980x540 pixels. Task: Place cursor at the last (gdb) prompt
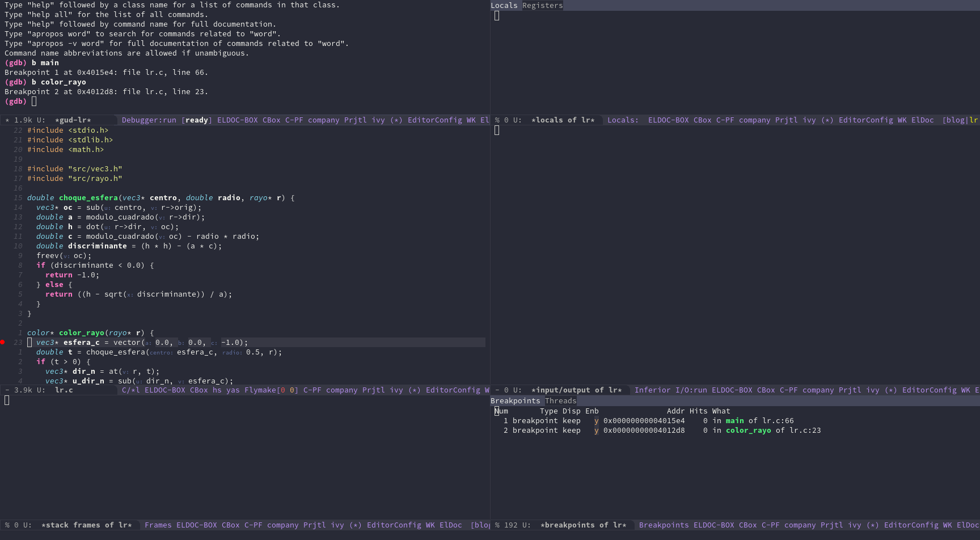(34, 102)
